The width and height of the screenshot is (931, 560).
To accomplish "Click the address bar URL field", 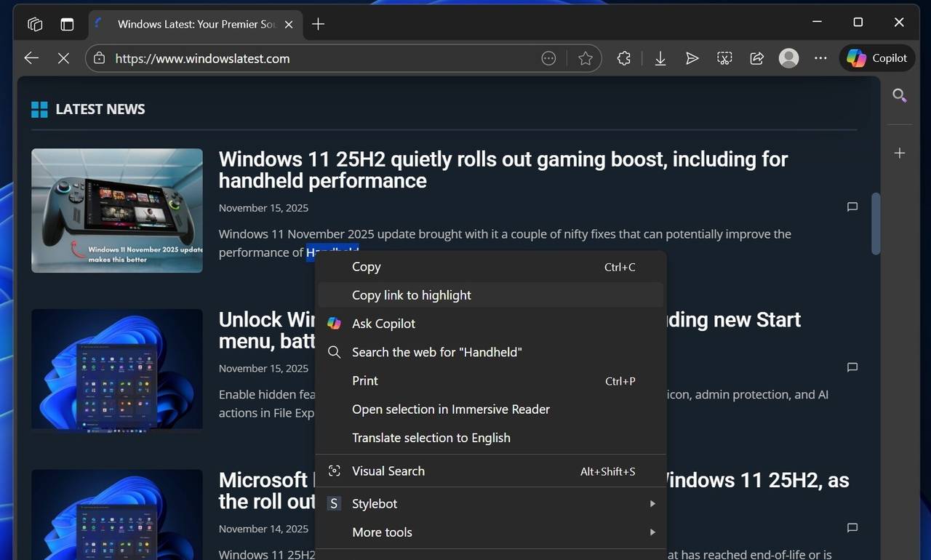I will pyautogui.click(x=320, y=58).
